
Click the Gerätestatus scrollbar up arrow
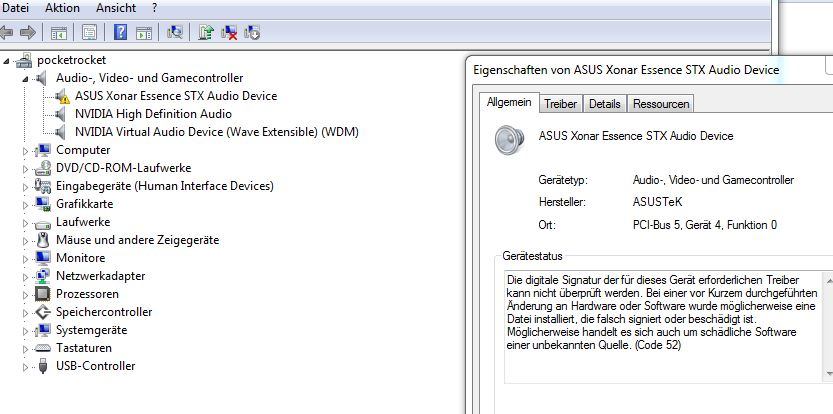click(x=828, y=280)
